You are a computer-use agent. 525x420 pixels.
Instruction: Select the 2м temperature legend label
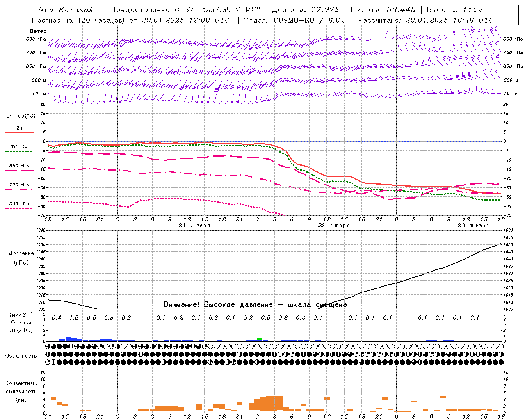(19, 128)
